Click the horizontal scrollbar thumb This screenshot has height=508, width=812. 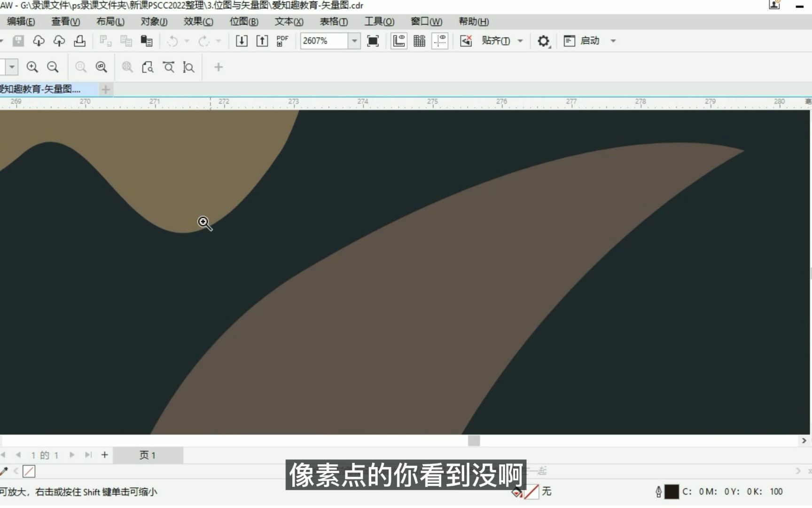474,441
